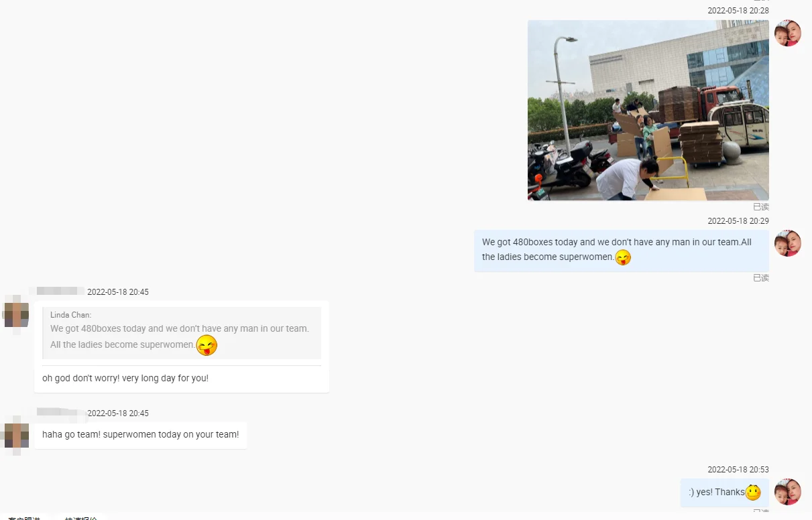This screenshot has height=520, width=812.
Task: Open the 快速报价 tab at the bottom
Action: (x=81, y=517)
